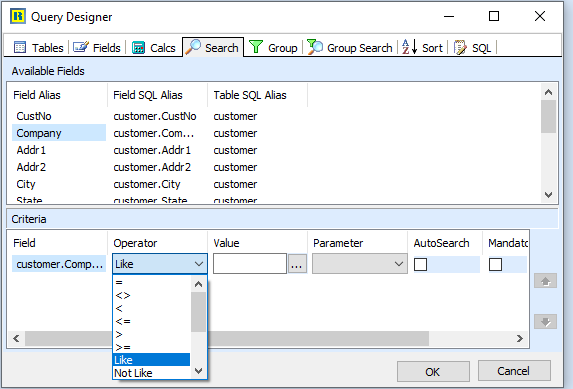Enable the AutoSearch checkbox
This screenshot has width=573, height=389.
[420, 264]
